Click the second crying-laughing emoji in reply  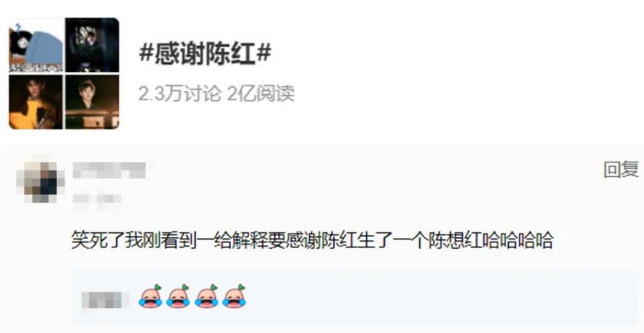point(178,297)
